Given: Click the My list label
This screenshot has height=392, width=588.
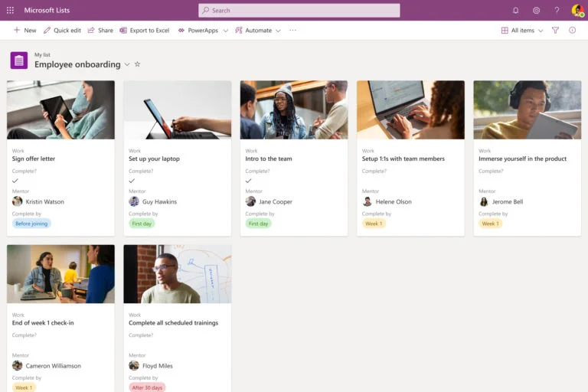Looking at the screenshot, I should [42, 55].
